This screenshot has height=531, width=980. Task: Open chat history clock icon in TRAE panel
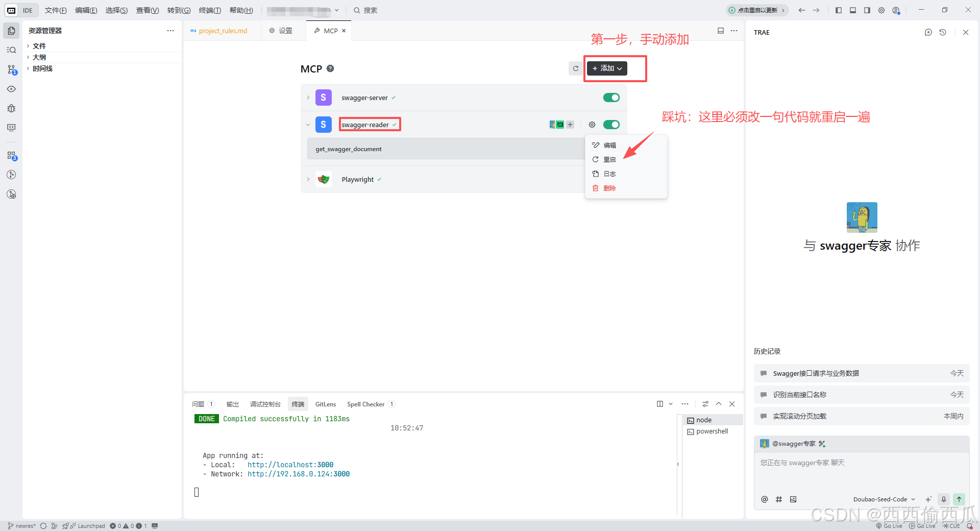tap(943, 32)
